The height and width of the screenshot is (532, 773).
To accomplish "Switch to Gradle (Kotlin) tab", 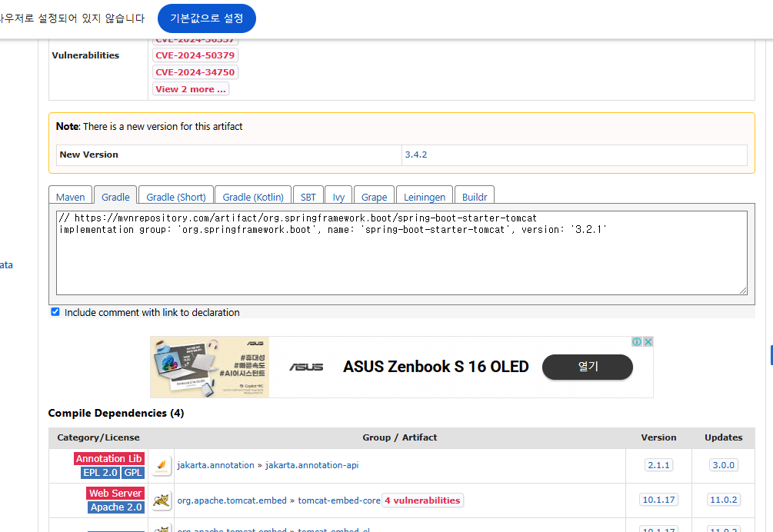I will pos(253,197).
